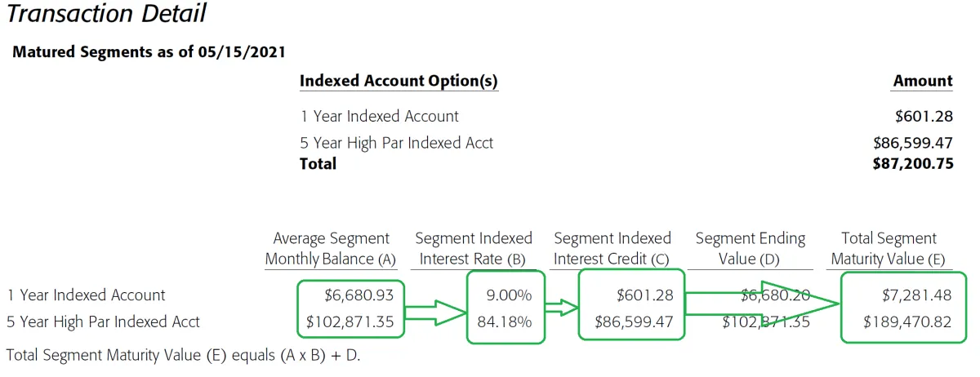Select the $87,200.75 total amount
The height and width of the screenshot is (377, 980).
point(912,164)
